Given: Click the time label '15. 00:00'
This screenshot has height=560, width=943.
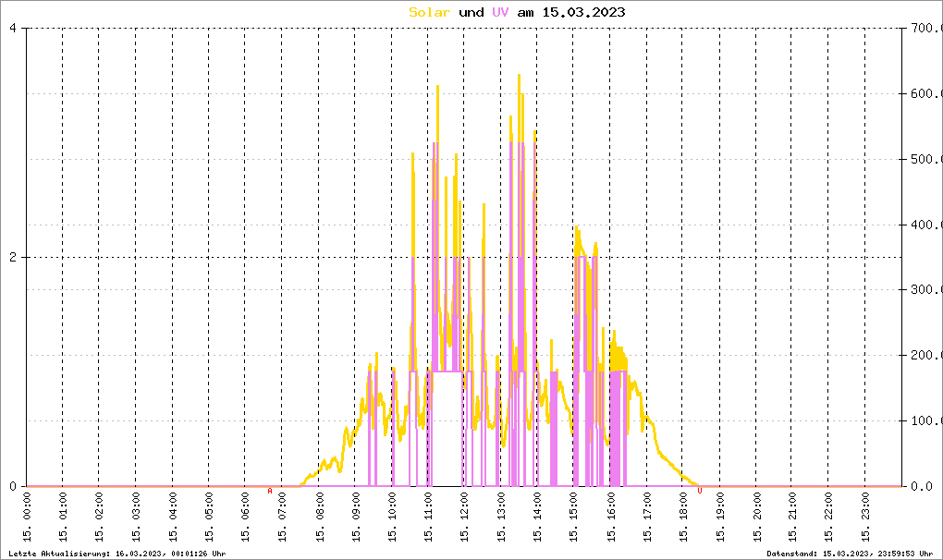Looking at the screenshot, I should [27, 517].
